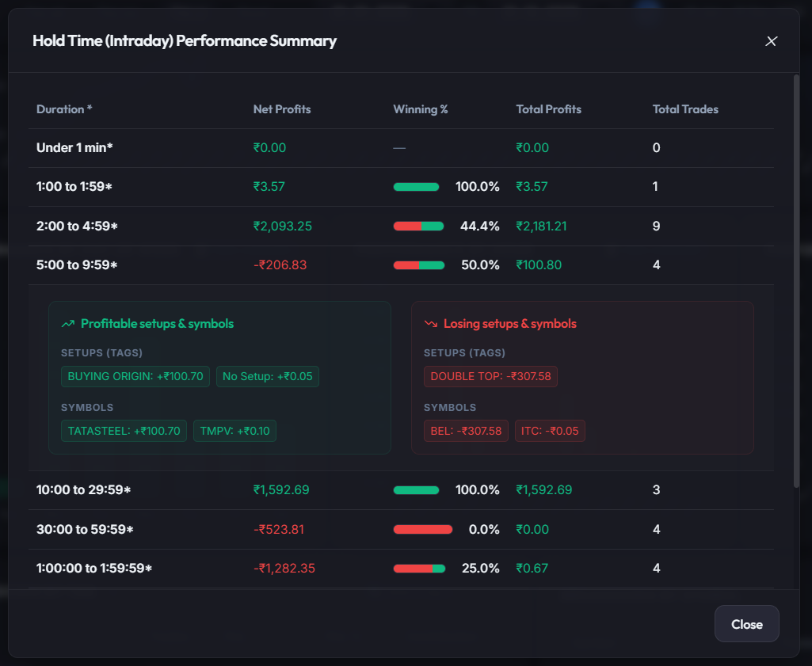The height and width of the screenshot is (666, 812).
Task: Click the vertical scrollbar of the summary
Action: [796, 281]
